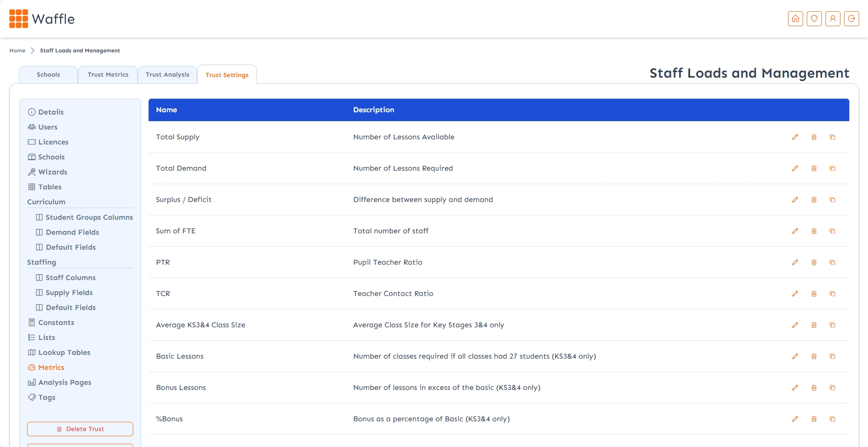
Task: Delete the %Bonus metric
Action: 814,419
